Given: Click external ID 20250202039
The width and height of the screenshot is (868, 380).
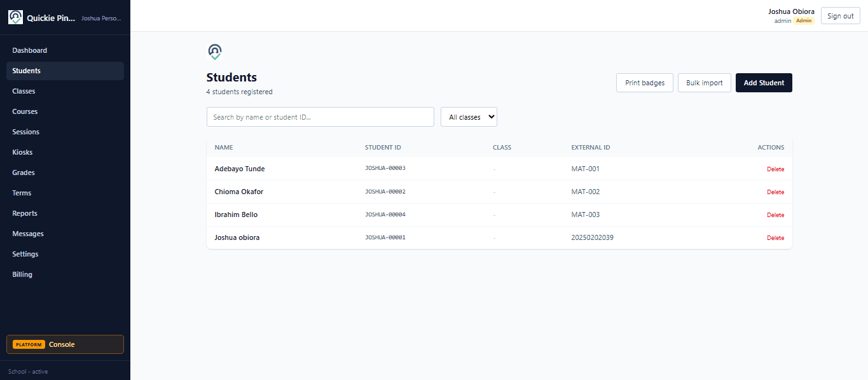Looking at the screenshot, I should click(593, 237).
